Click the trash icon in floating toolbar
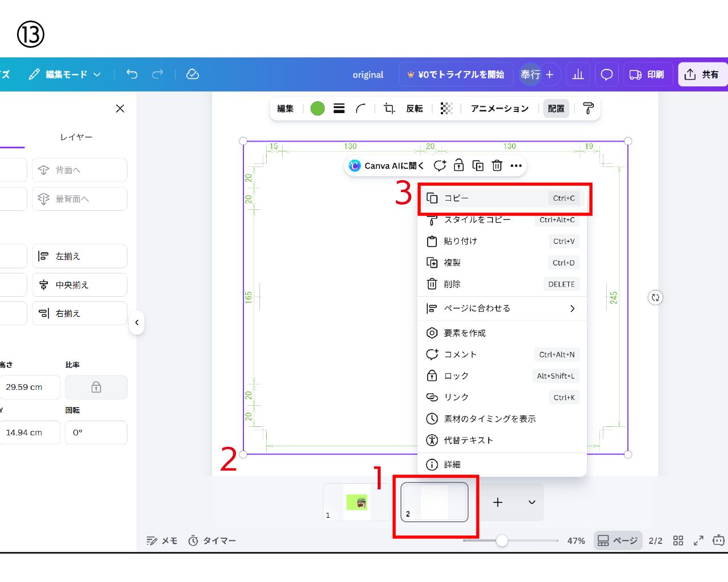The image size is (728, 582). coord(497,165)
